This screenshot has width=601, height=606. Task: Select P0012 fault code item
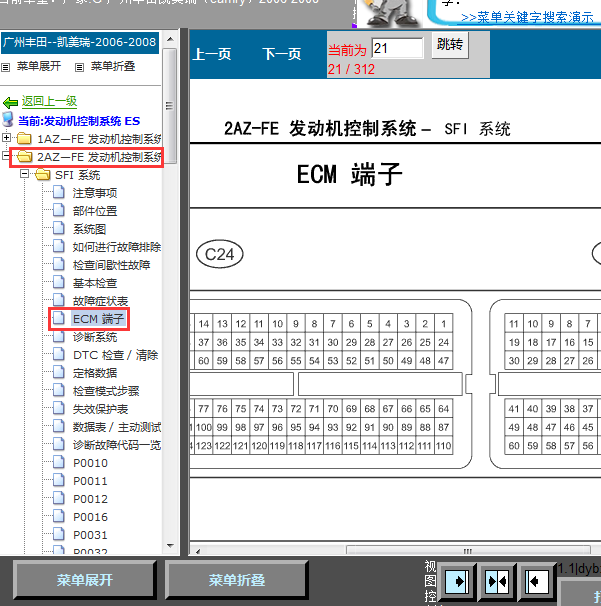pyautogui.click(x=90, y=499)
